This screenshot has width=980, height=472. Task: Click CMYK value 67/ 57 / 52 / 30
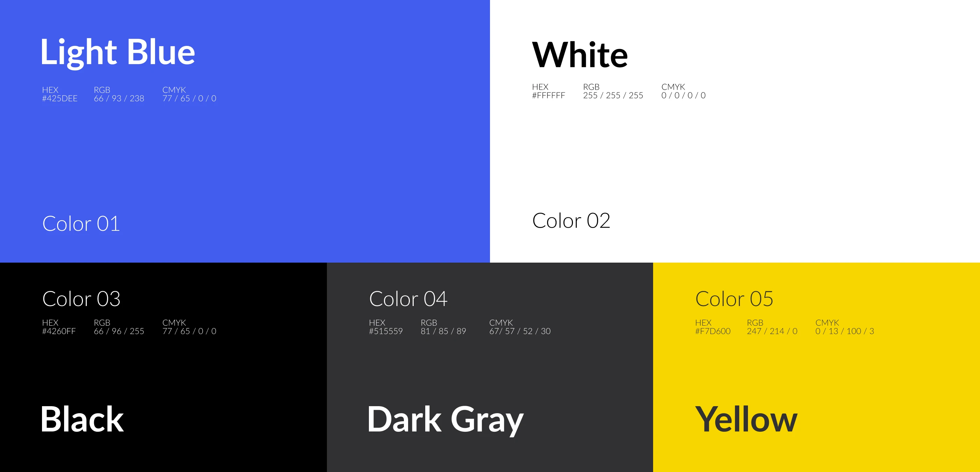tap(520, 331)
